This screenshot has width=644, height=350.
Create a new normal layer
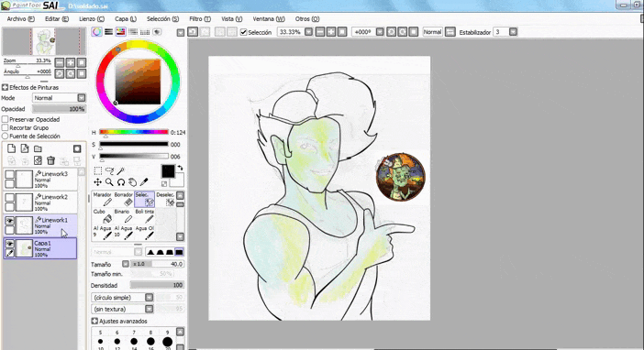click(12, 148)
